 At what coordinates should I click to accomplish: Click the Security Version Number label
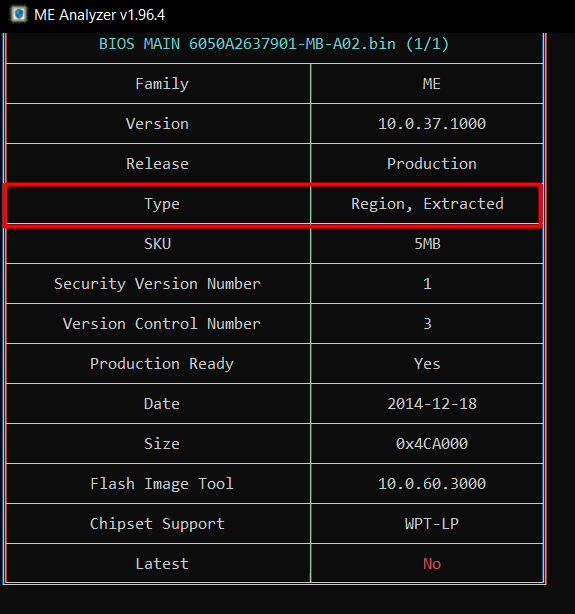click(157, 284)
